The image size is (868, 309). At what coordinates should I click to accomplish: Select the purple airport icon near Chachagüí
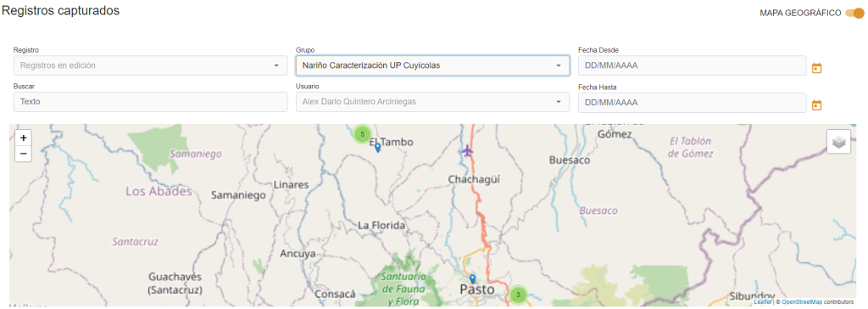click(468, 150)
